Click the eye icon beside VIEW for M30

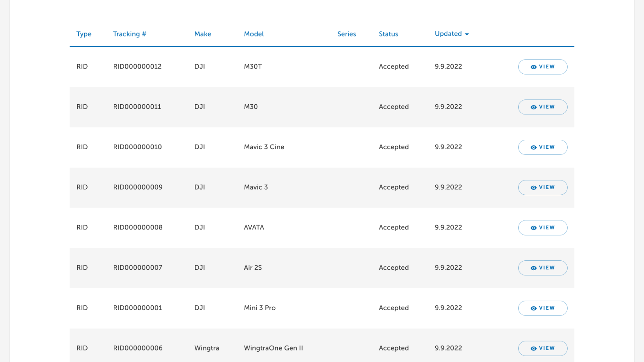[533, 107]
